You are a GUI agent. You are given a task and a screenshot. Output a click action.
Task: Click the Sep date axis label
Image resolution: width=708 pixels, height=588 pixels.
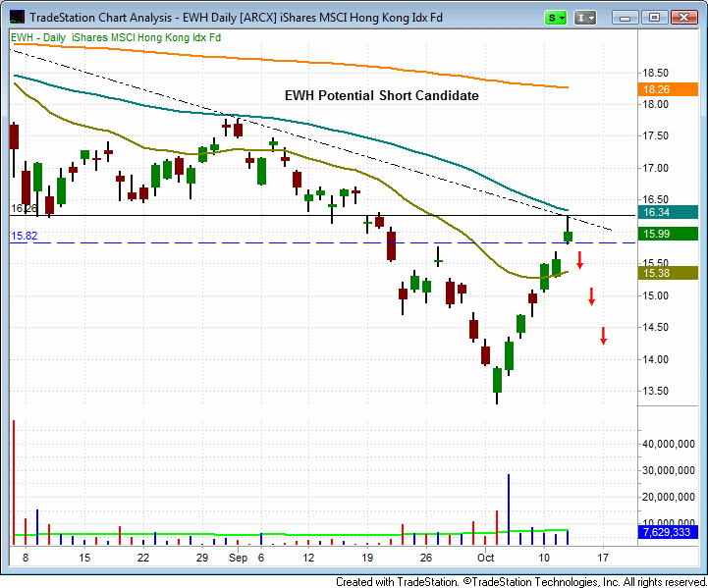(x=238, y=558)
